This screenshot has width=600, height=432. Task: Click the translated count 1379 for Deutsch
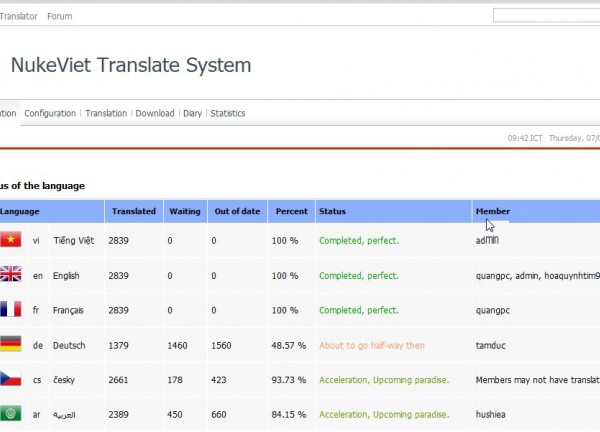tap(118, 346)
